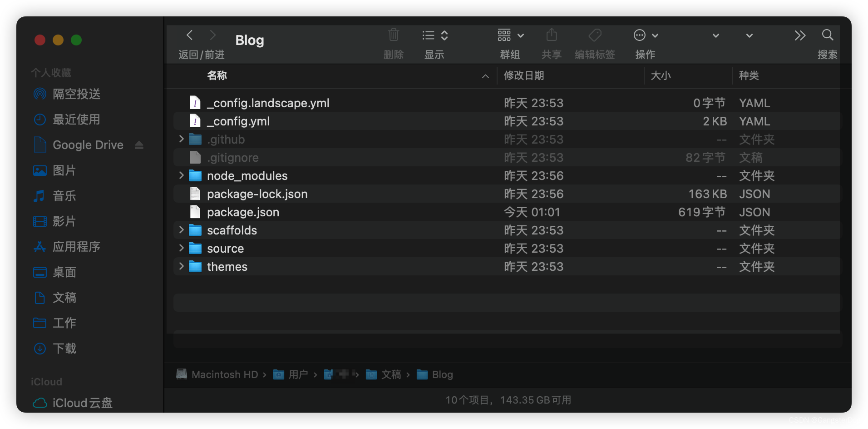Show more toolbar items via double chevron
Viewport: 868px width, 429px height.
(x=800, y=35)
